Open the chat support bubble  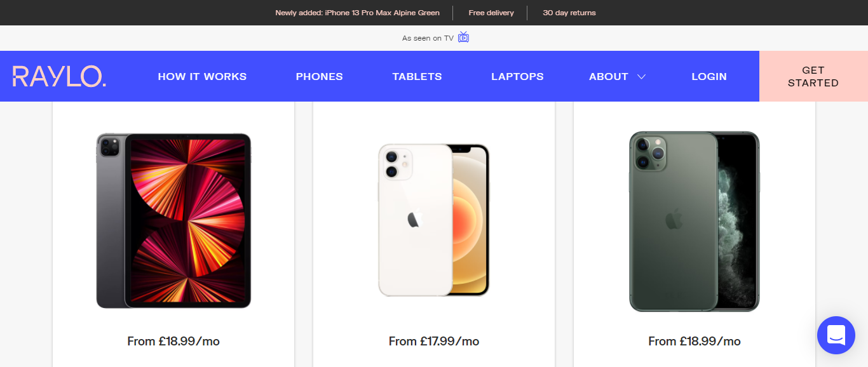tap(836, 335)
